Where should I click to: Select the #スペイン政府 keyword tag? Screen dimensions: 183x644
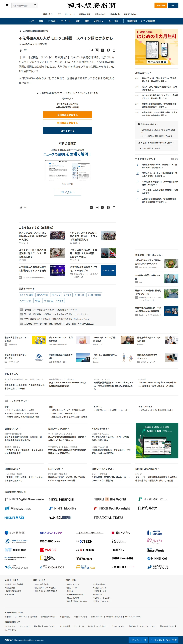point(27,295)
